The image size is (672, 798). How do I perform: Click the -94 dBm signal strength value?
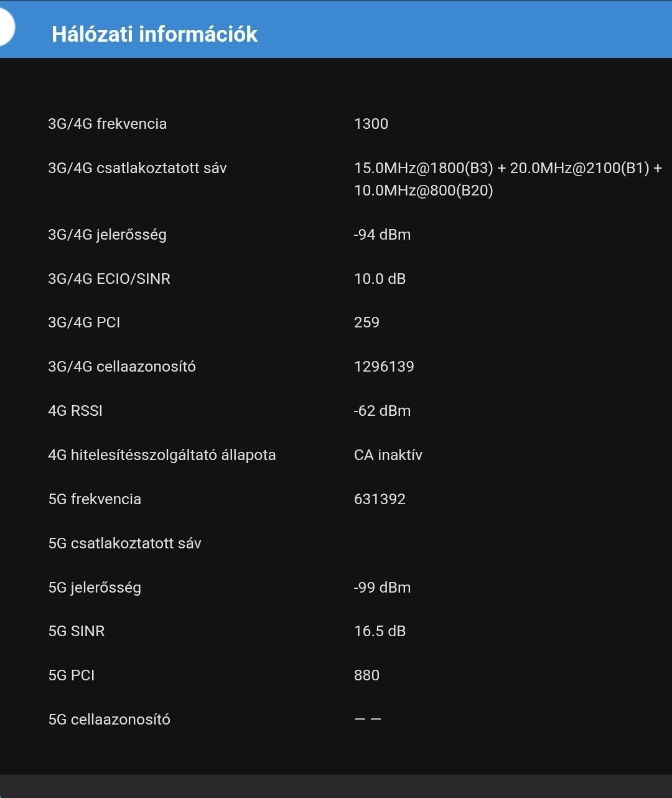click(x=382, y=235)
